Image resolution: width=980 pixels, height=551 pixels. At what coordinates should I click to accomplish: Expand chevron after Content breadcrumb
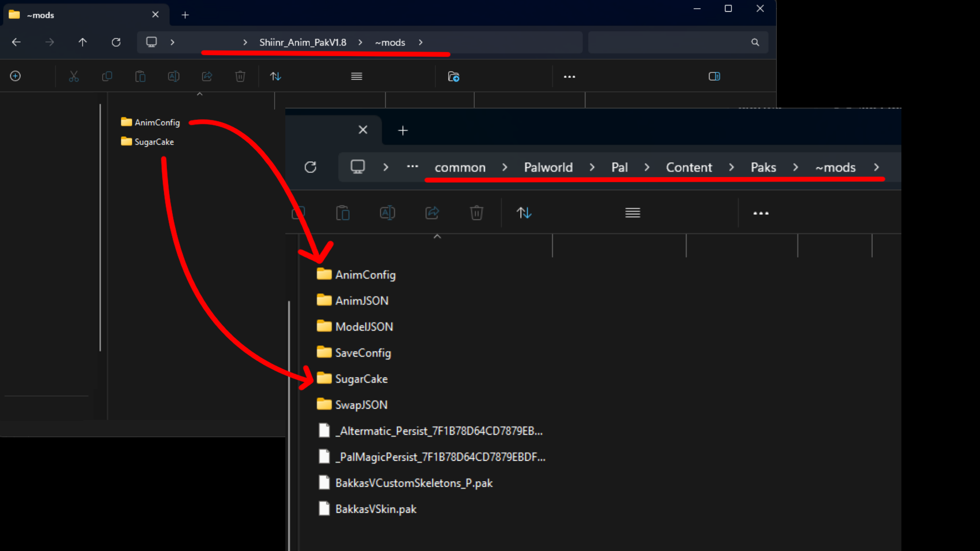(731, 167)
